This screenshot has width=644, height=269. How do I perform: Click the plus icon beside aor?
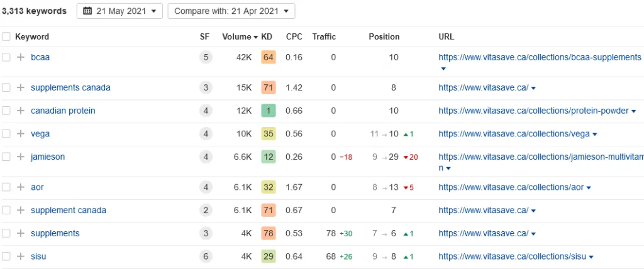point(21,187)
